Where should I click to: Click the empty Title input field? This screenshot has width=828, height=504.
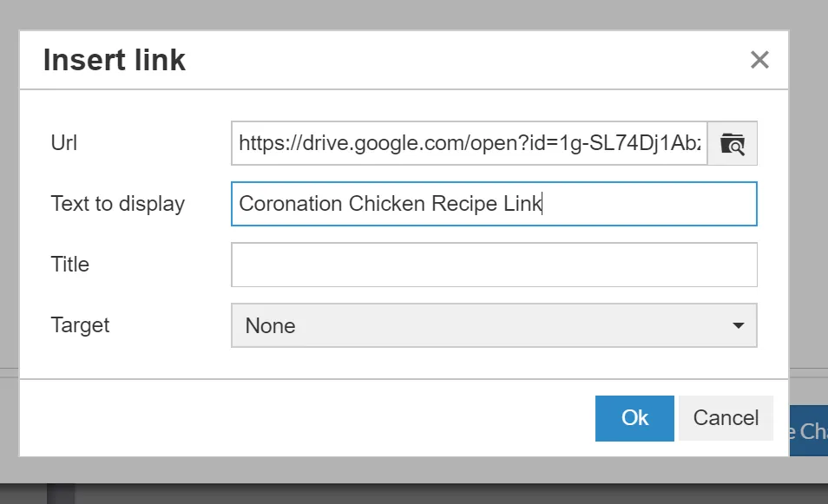[494, 265]
